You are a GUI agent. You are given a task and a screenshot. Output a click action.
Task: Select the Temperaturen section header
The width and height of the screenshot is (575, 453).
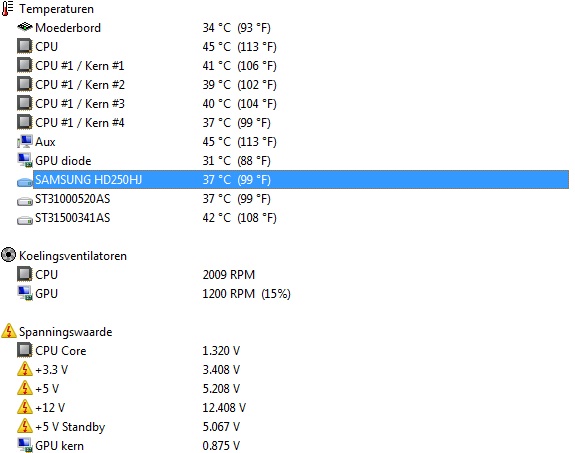tap(56, 9)
